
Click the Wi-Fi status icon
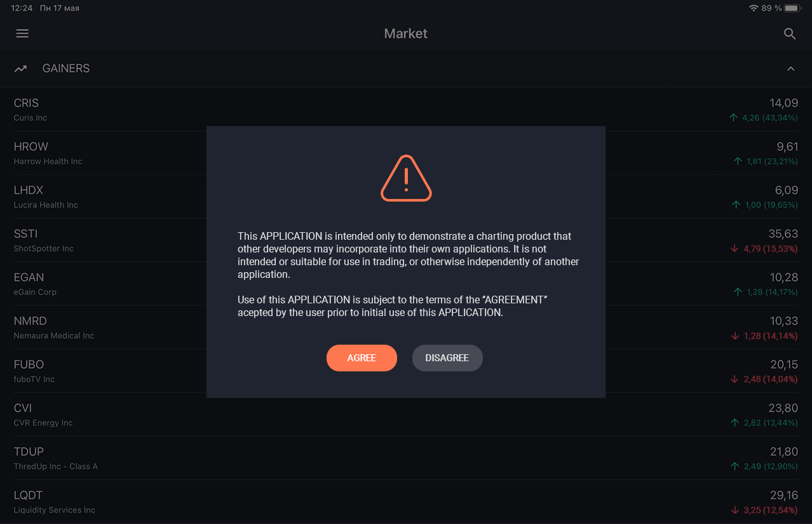(754, 8)
